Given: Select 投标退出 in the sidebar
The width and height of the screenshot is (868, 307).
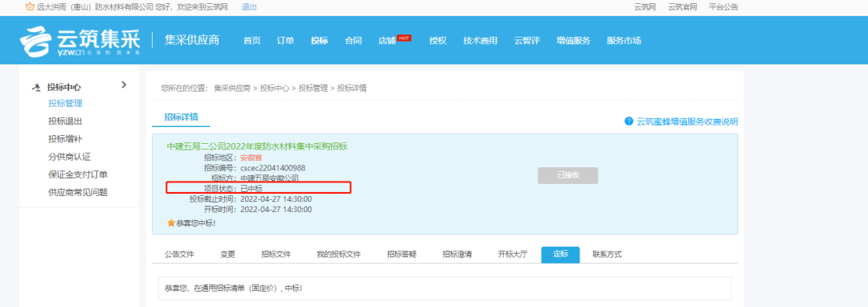Looking at the screenshot, I should [x=65, y=121].
